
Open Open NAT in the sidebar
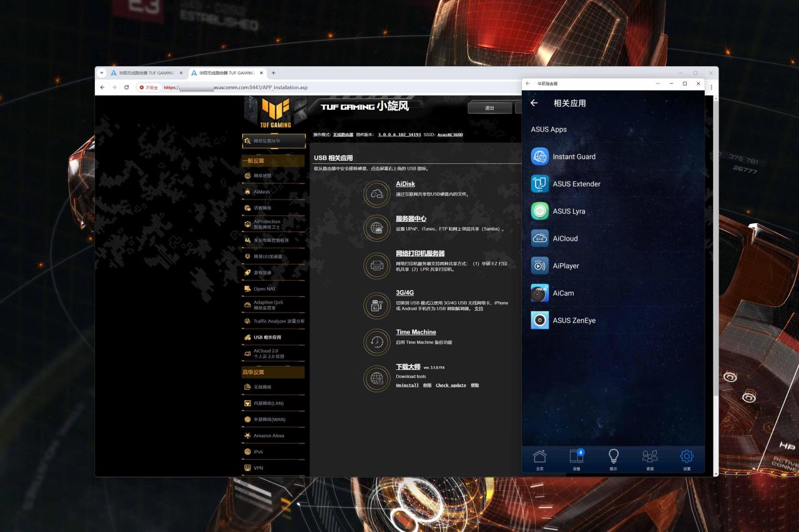click(273, 289)
